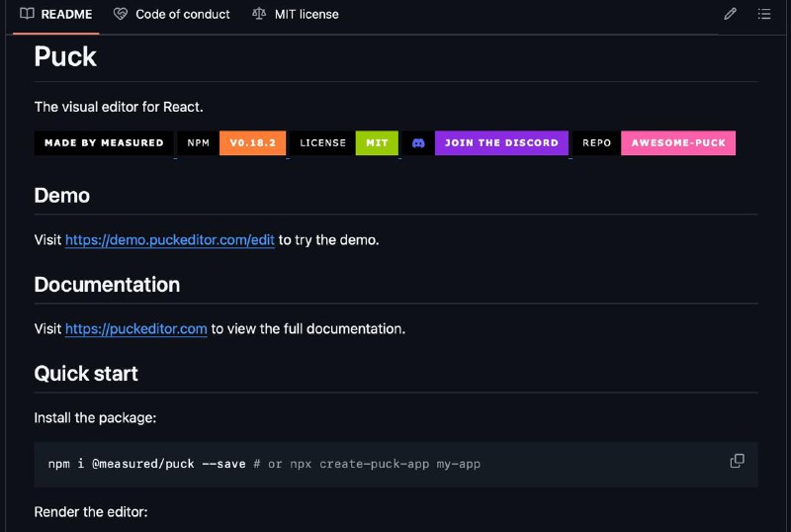Open the demo.puckeditor.com/edit link
Screen dimensions: 791x532
[169, 239]
